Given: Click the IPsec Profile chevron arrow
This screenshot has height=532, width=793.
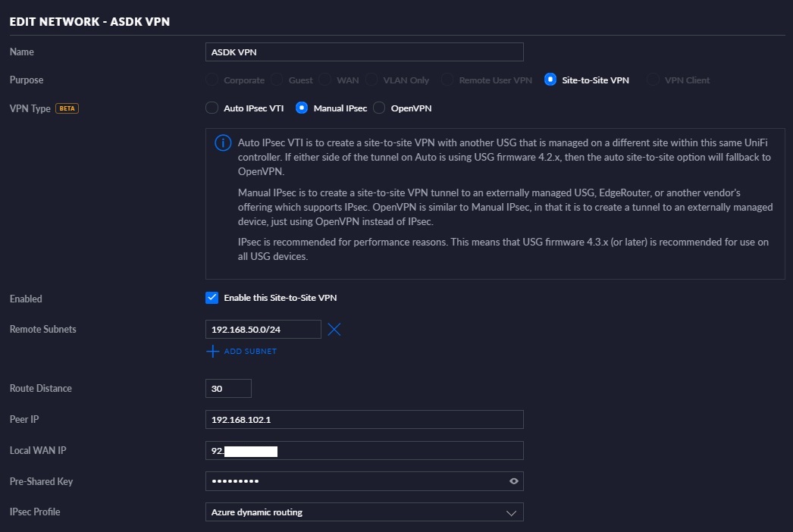Looking at the screenshot, I should (511, 513).
